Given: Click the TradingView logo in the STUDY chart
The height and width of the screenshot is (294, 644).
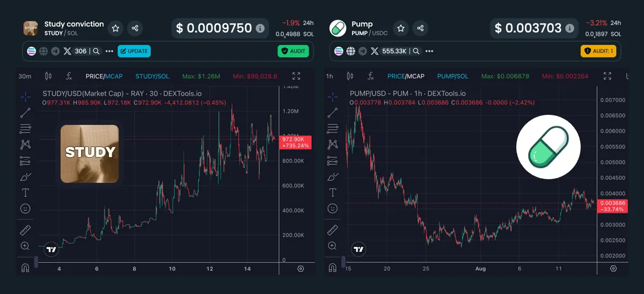Looking at the screenshot, I should coord(51,249).
